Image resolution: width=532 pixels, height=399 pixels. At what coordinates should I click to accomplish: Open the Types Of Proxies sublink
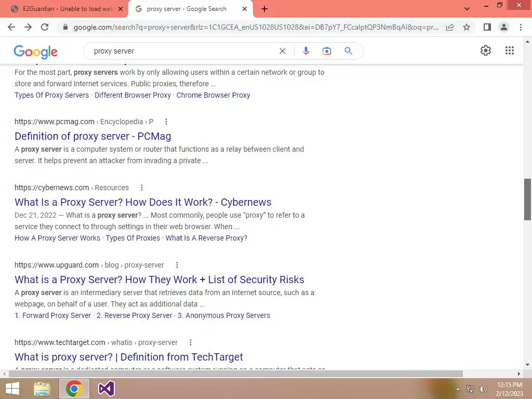pos(132,238)
